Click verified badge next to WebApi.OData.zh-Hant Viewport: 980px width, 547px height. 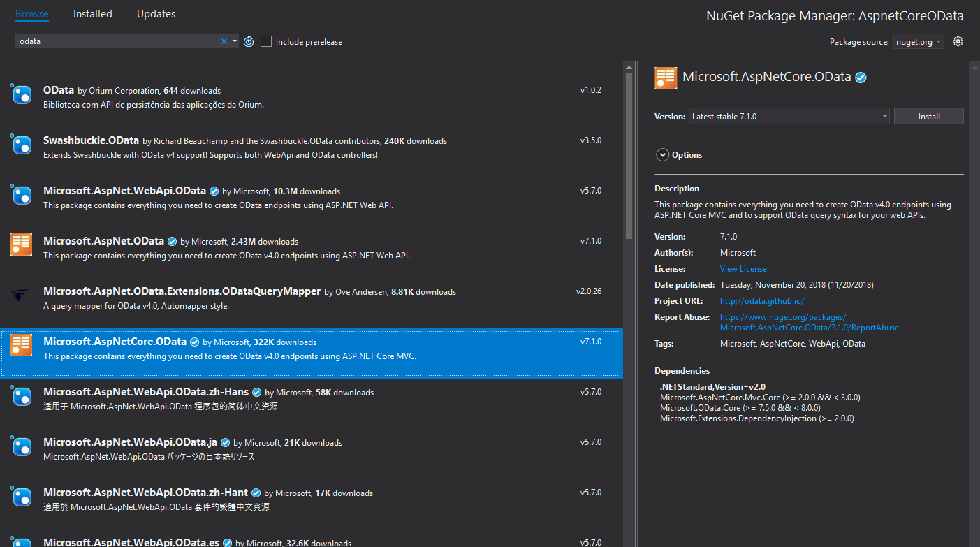pos(256,493)
